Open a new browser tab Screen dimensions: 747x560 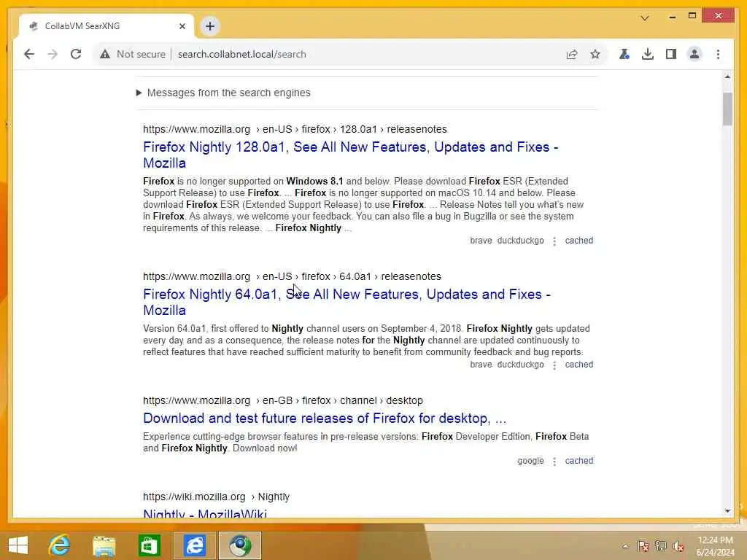(x=210, y=26)
